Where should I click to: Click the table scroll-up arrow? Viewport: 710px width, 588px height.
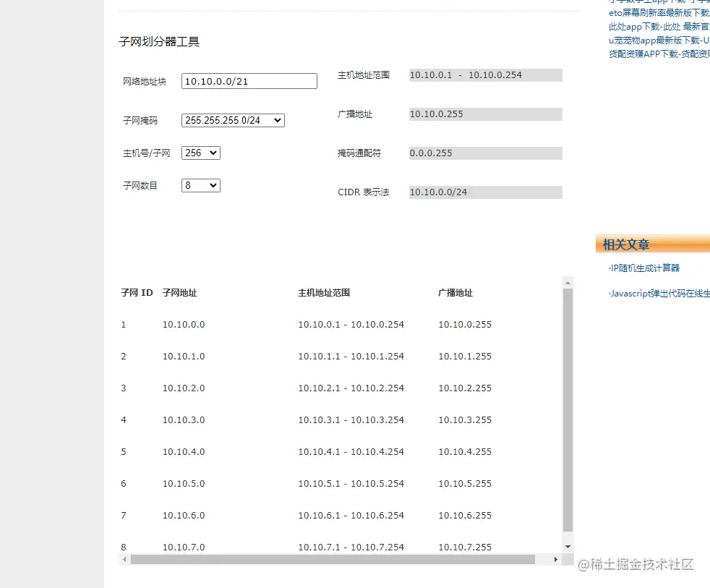tap(568, 283)
